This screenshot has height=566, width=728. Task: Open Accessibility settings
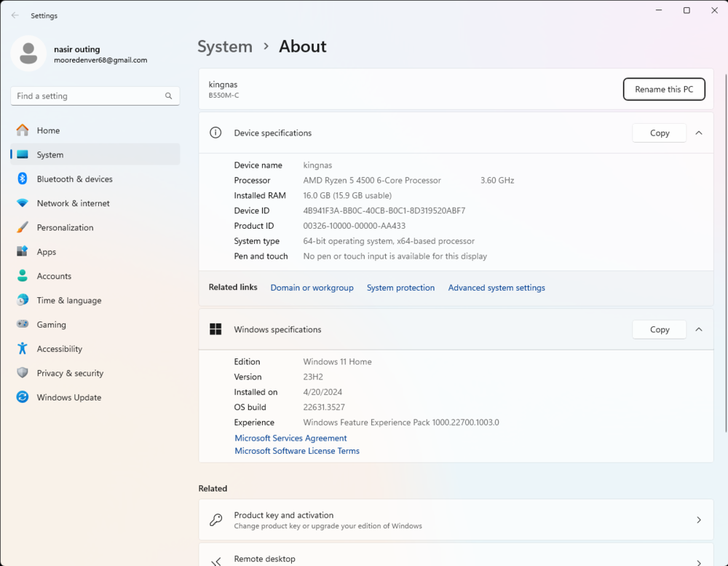point(61,348)
